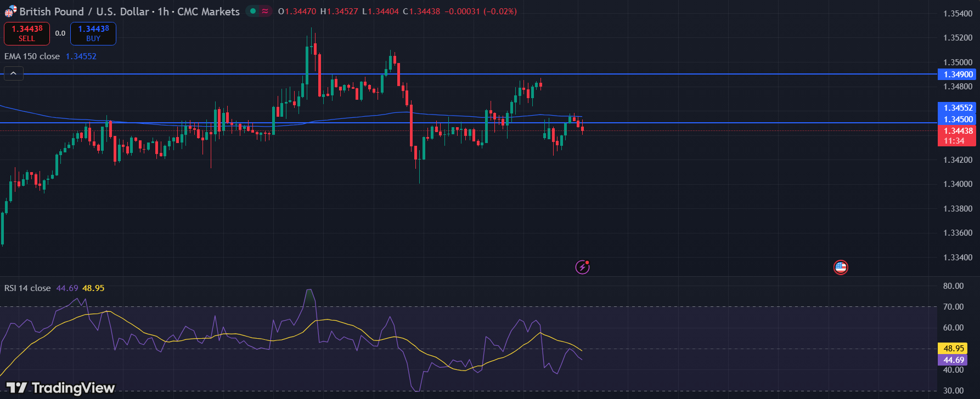Click the SELL button at 1.34438

27,33
